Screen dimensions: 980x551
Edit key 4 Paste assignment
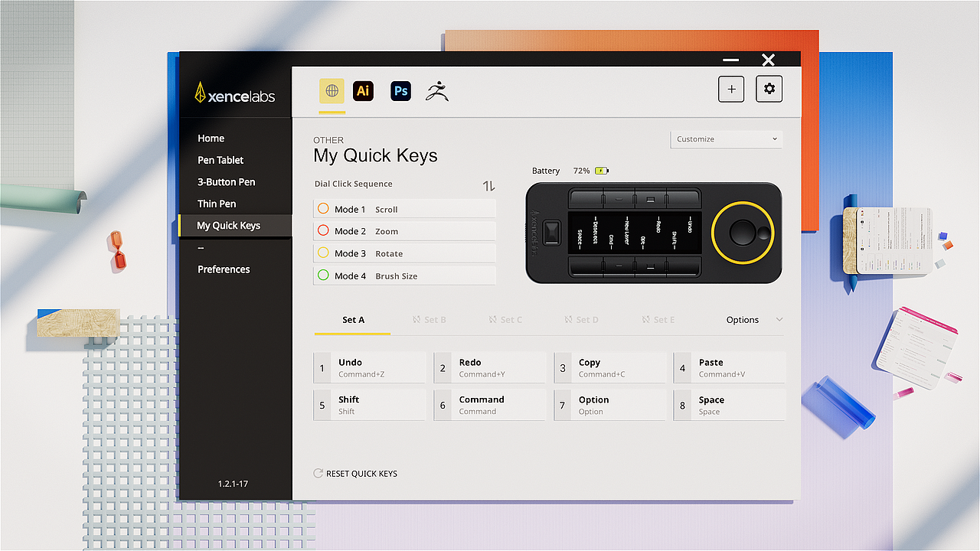(730, 367)
